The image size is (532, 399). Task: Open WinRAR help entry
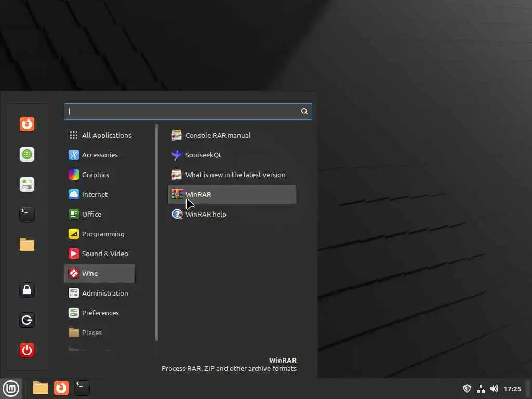[x=232, y=214]
